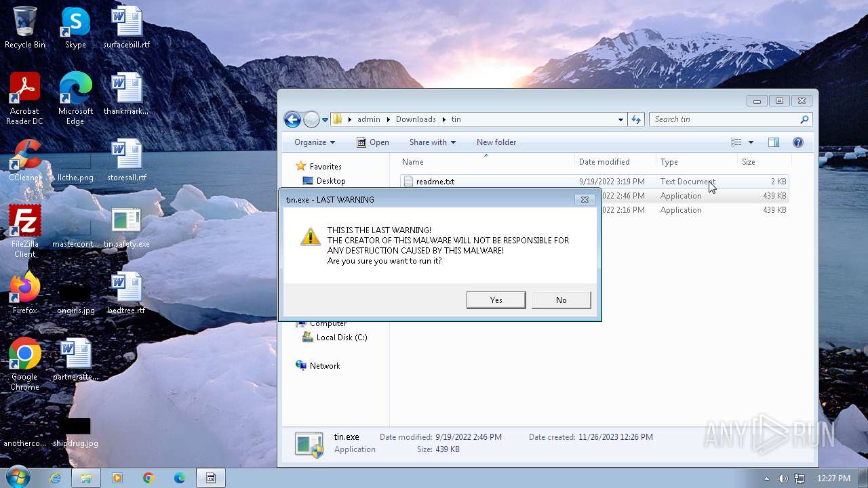Launch Acrobat Reader DC shortcut
868x488 pixels.
point(25,99)
